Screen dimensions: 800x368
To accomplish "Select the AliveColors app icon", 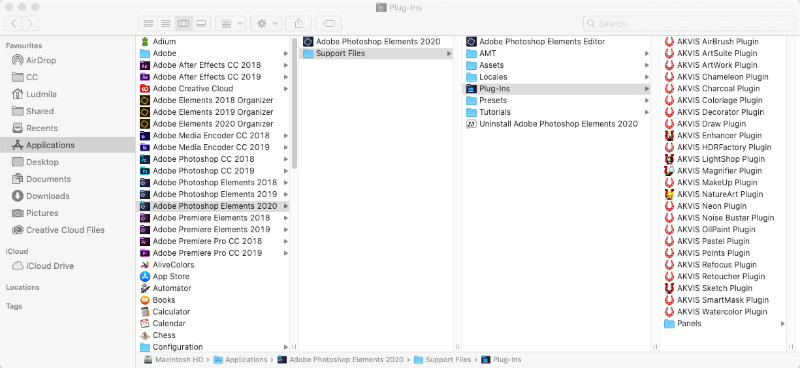I will coord(144,264).
